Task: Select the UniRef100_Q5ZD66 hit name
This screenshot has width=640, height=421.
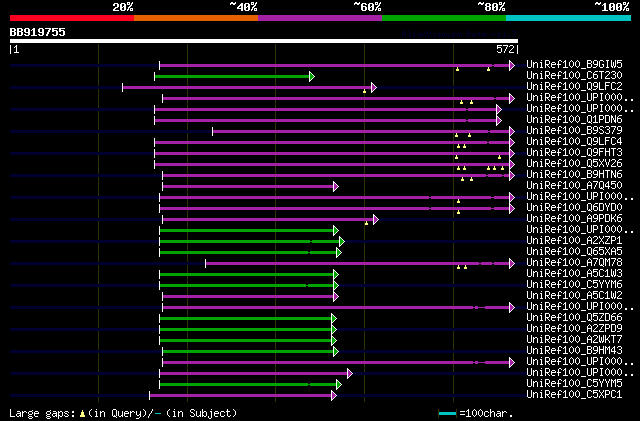Action: click(574, 318)
